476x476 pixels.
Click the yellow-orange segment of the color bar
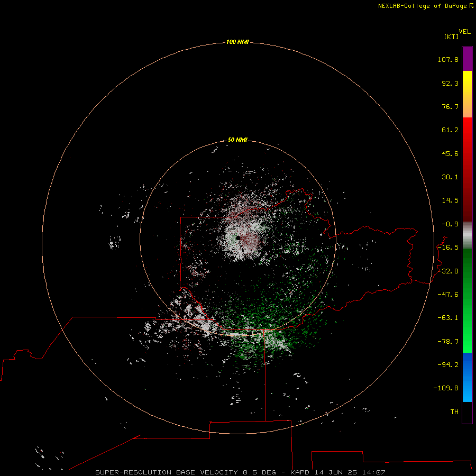pos(467,94)
